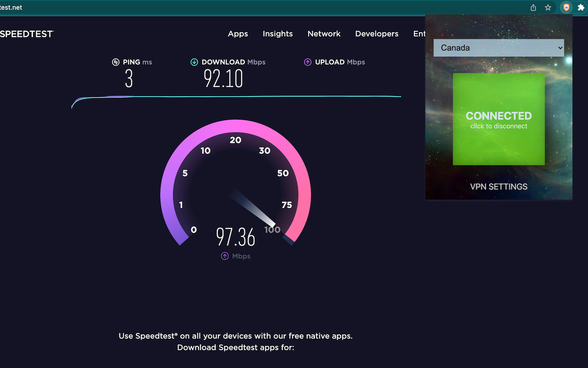
Task: Click the green CONNECTED button to disconnect
Action: (x=499, y=119)
